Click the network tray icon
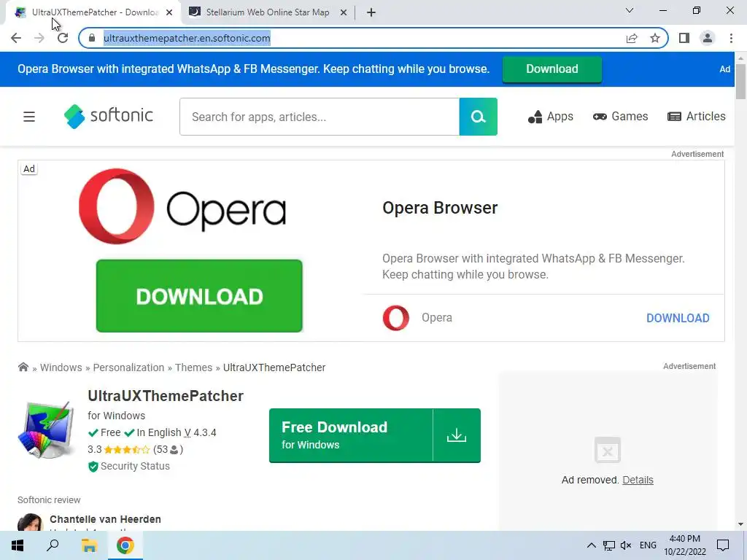Screen dimensions: 747x560 (608, 545)
